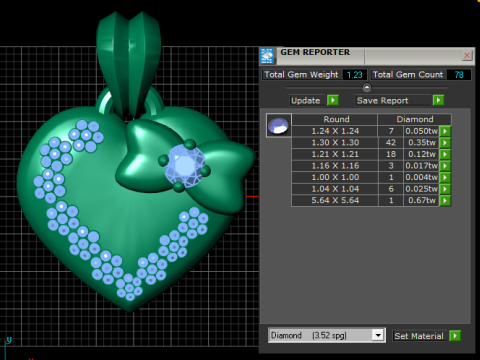This screenshot has width=480, height=360.
Task: Click green arrow next to Update
Action: (x=333, y=100)
